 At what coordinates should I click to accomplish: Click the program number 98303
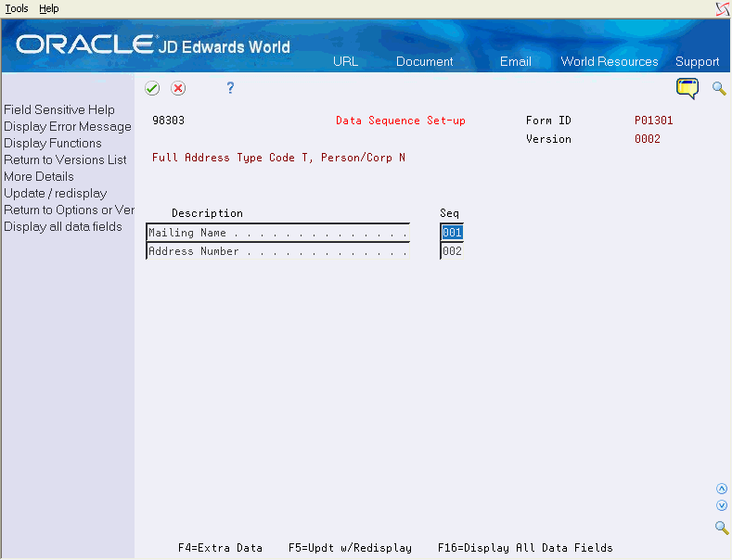tap(169, 121)
